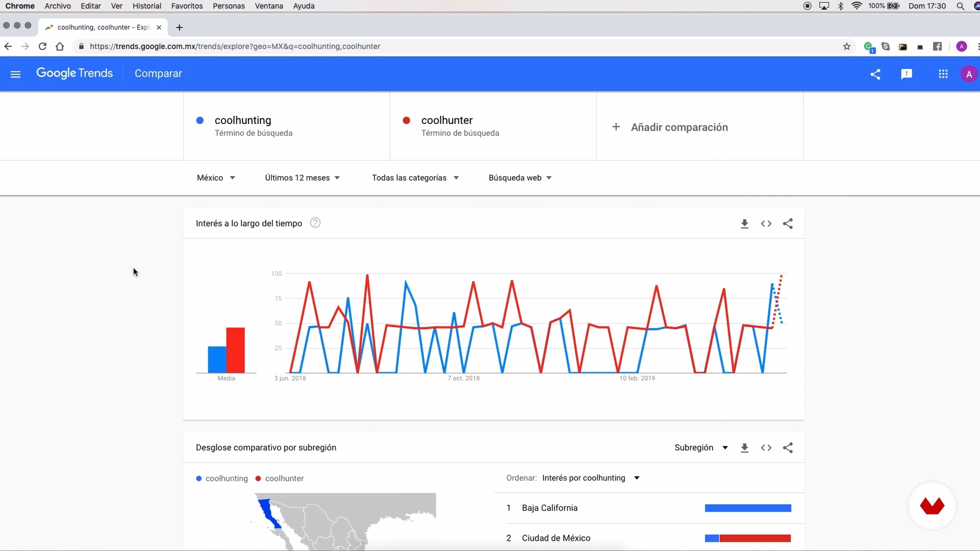Viewport: 980px width, 551px height.
Task: Open the Subregión dropdown
Action: click(701, 447)
